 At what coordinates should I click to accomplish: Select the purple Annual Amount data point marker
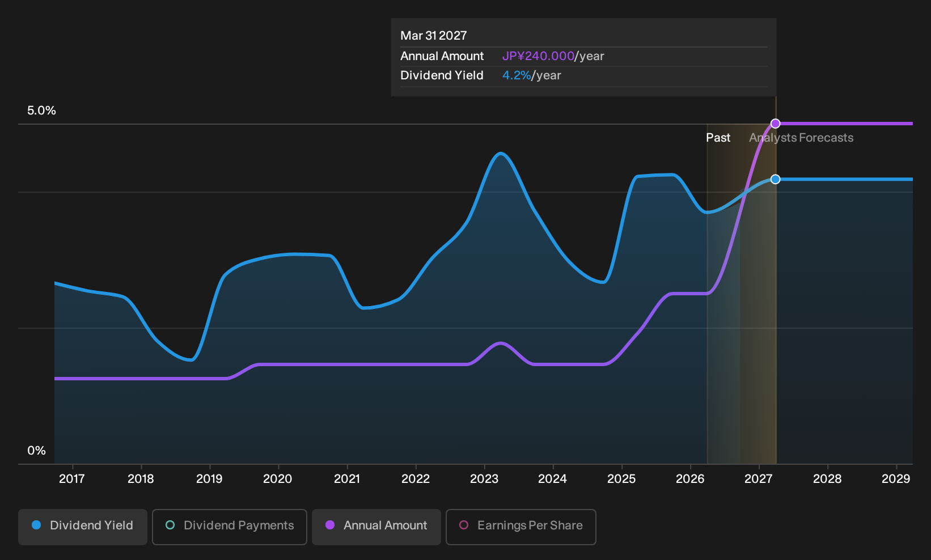pyautogui.click(x=776, y=124)
